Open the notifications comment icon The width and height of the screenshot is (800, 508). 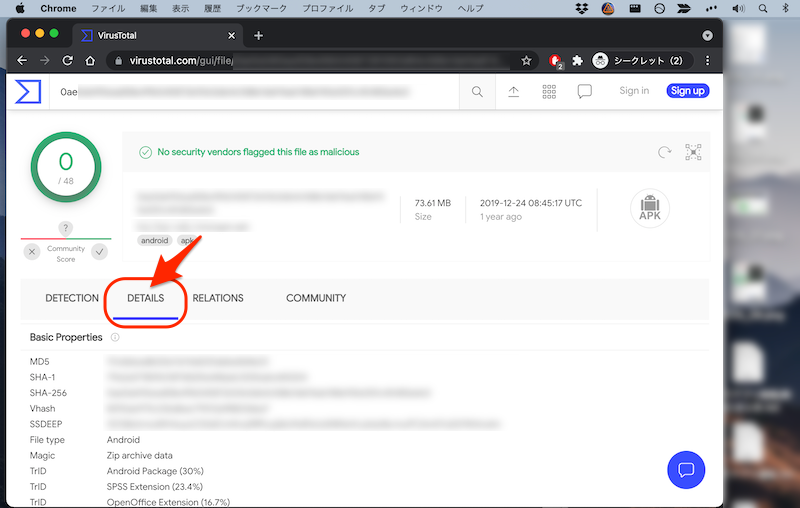pos(585,91)
